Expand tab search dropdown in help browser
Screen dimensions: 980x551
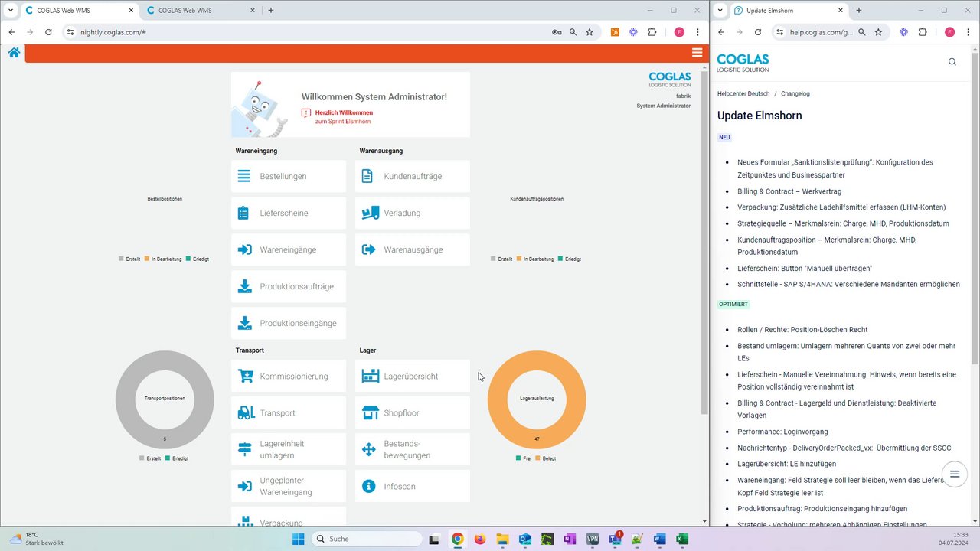tap(720, 11)
